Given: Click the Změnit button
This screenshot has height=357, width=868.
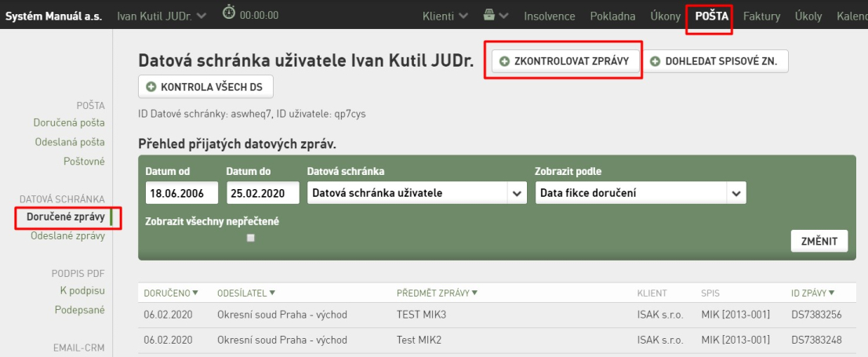Looking at the screenshot, I should (819, 241).
